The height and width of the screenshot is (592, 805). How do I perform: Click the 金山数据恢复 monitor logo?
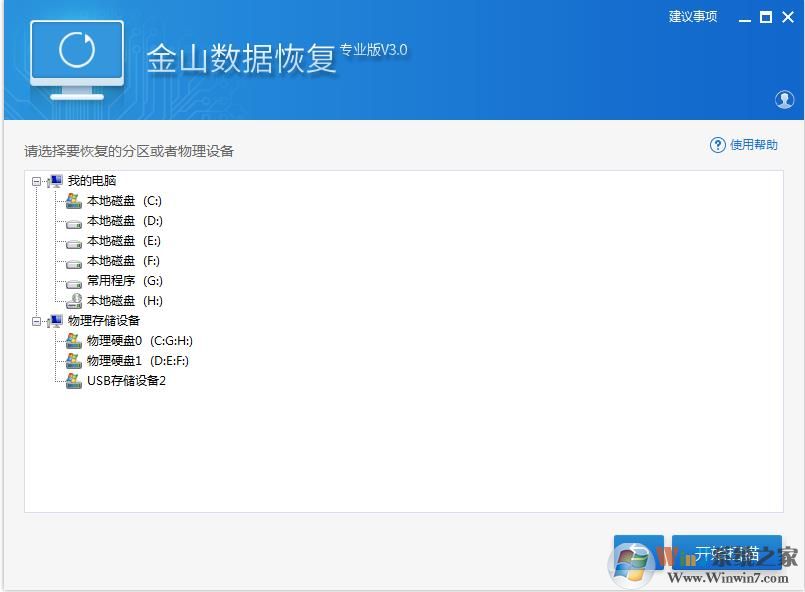(77, 60)
